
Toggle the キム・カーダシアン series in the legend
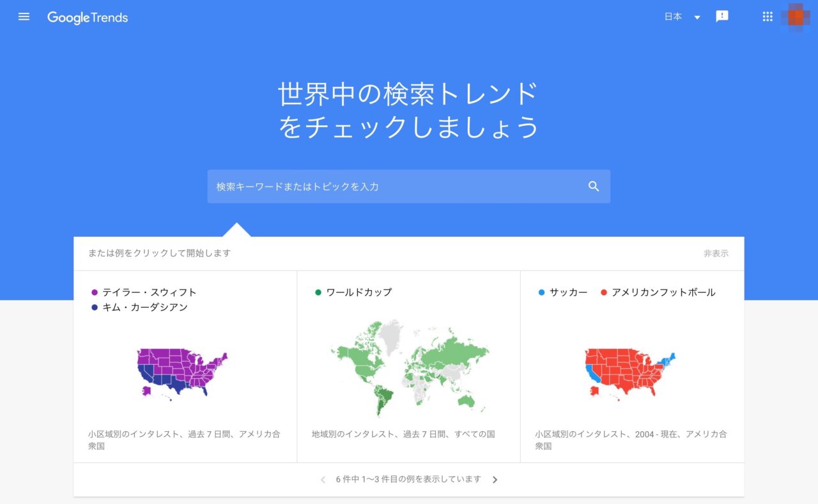[x=95, y=307]
